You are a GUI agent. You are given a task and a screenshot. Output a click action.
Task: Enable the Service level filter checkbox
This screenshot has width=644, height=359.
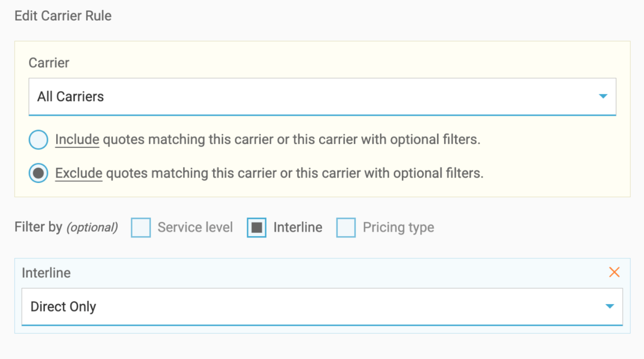click(x=141, y=228)
